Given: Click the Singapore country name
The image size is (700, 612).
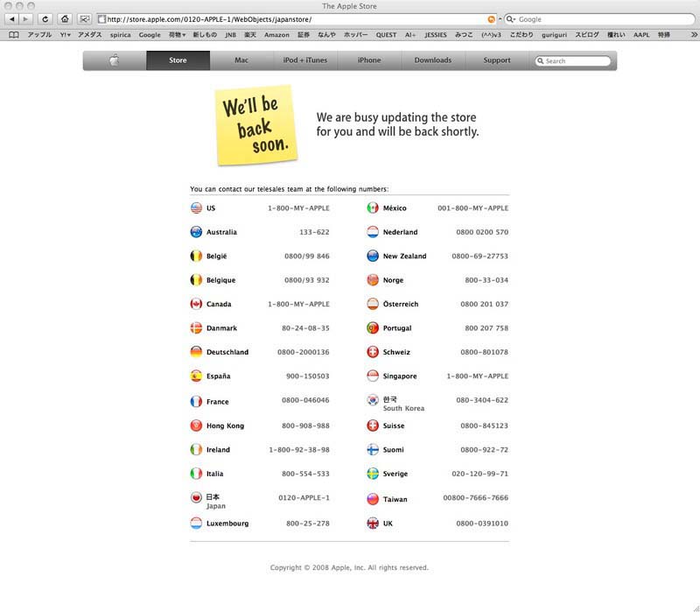Looking at the screenshot, I should pyautogui.click(x=400, y=376).
